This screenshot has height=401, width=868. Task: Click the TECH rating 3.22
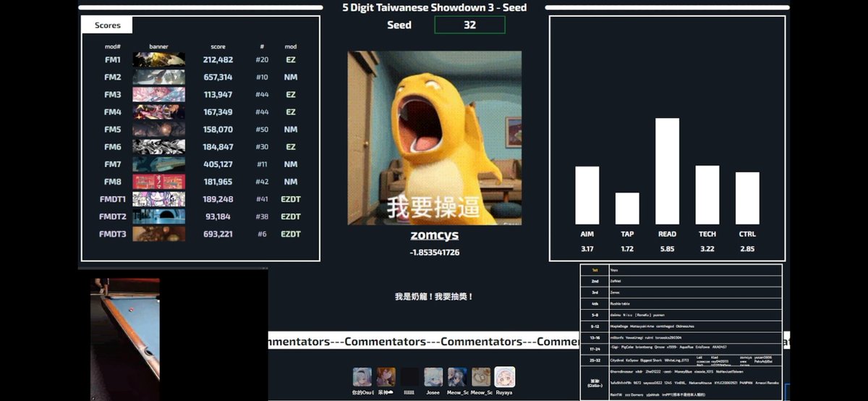click(x=707, y=249)
